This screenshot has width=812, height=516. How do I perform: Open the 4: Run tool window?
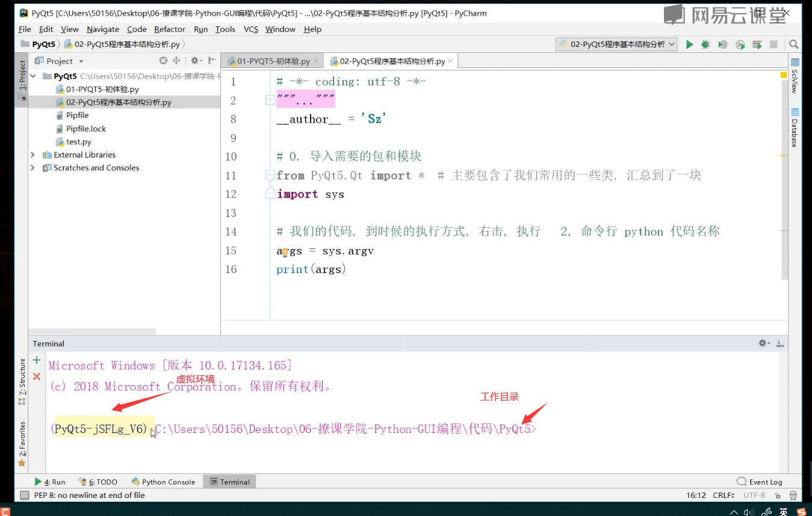tap(50, 482)
